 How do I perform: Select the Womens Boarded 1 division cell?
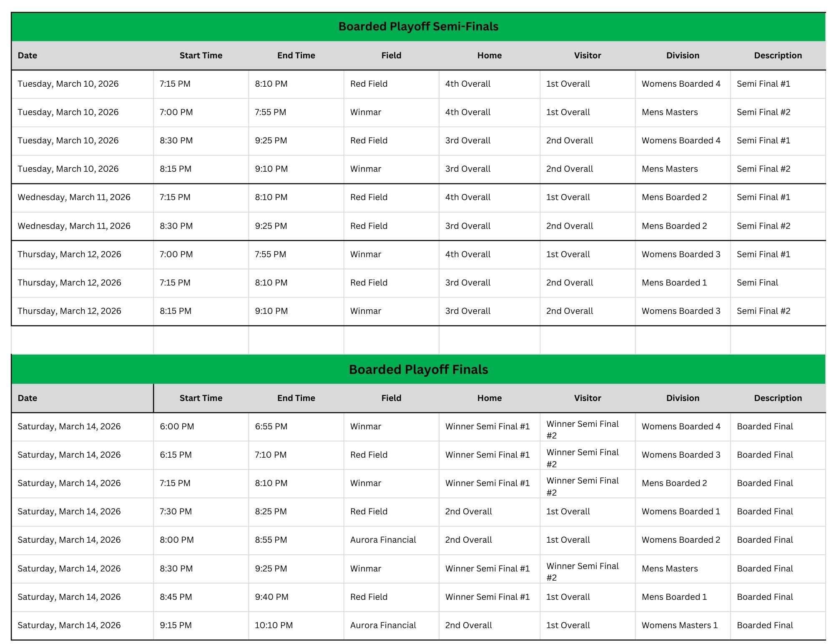click(681, 511)
